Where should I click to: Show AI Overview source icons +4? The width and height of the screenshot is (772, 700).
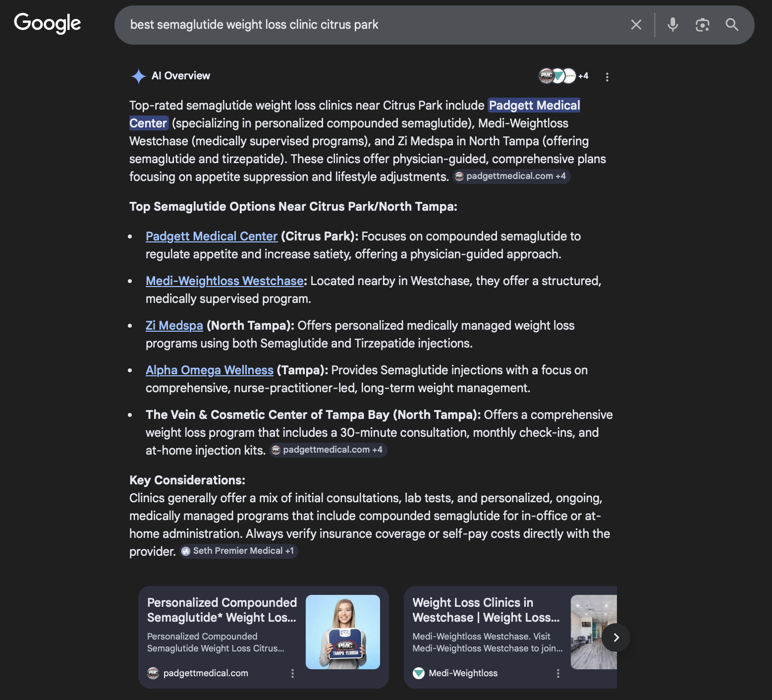pyautogui.click(x=563, y=76)
